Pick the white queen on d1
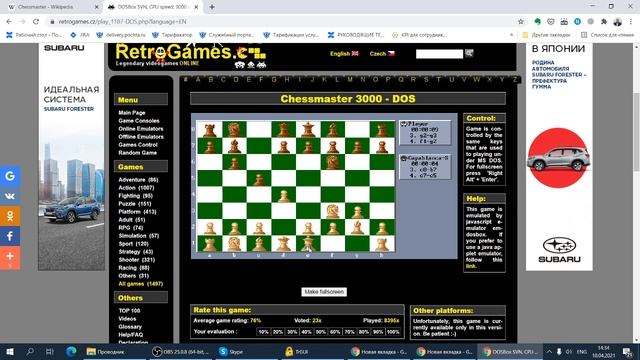Image resolution: width=640 pixels, height=360 pixels. point(284,244)
